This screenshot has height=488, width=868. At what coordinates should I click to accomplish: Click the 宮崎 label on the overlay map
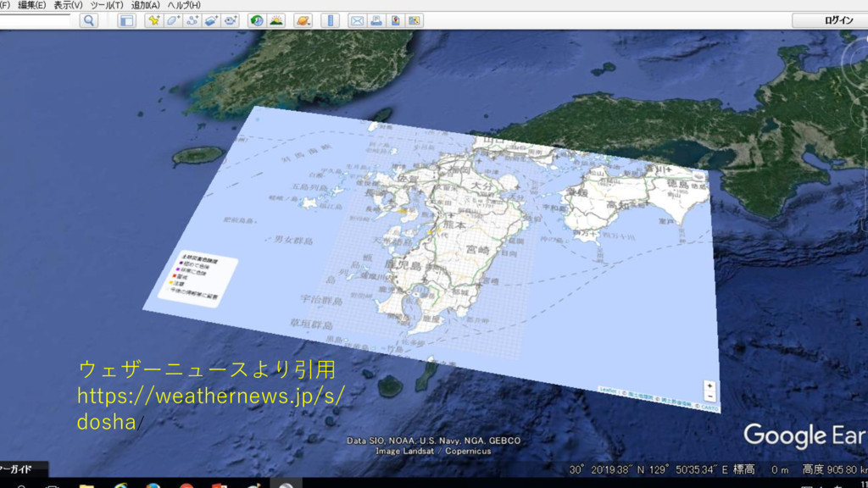(478, 250)
